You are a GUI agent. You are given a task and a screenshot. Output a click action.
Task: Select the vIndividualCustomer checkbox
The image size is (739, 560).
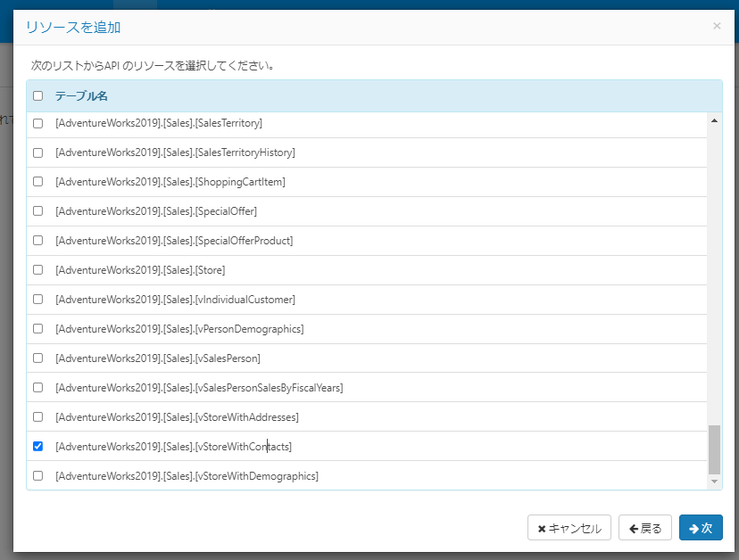pyautogui.click(x=37, y=300)
